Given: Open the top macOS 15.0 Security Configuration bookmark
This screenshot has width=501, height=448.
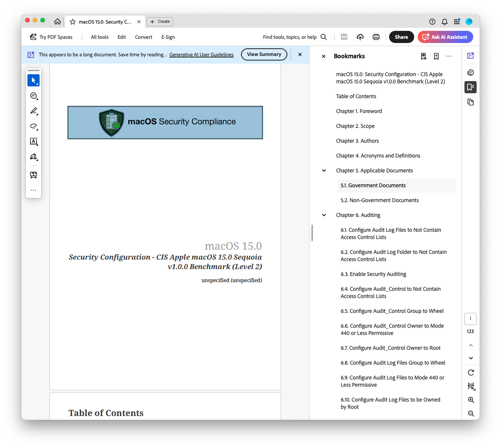Looking at the screenshot, I should click(x=390, y=78).
